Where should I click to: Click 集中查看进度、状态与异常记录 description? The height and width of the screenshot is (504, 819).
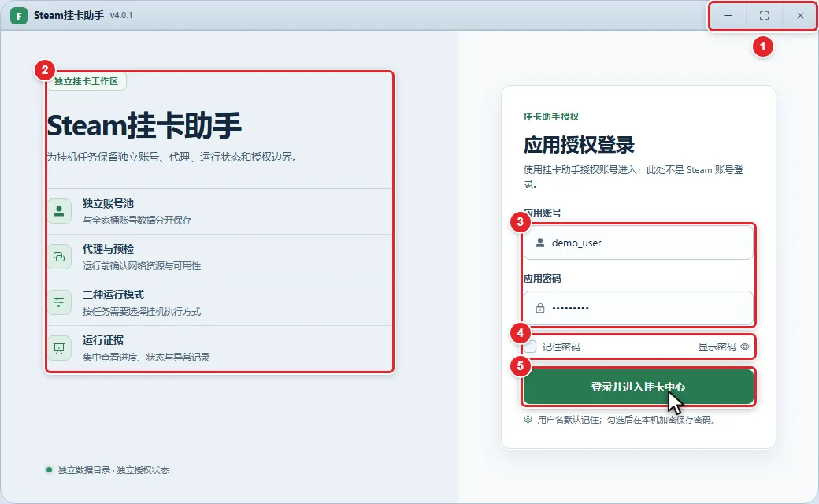pyautogui.click(x=146, y=358)
